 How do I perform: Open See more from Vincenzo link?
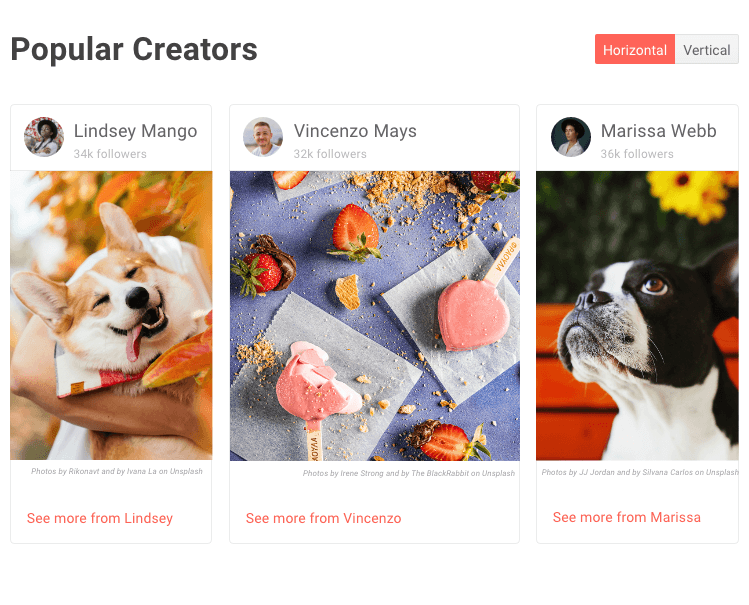[323, 518]
